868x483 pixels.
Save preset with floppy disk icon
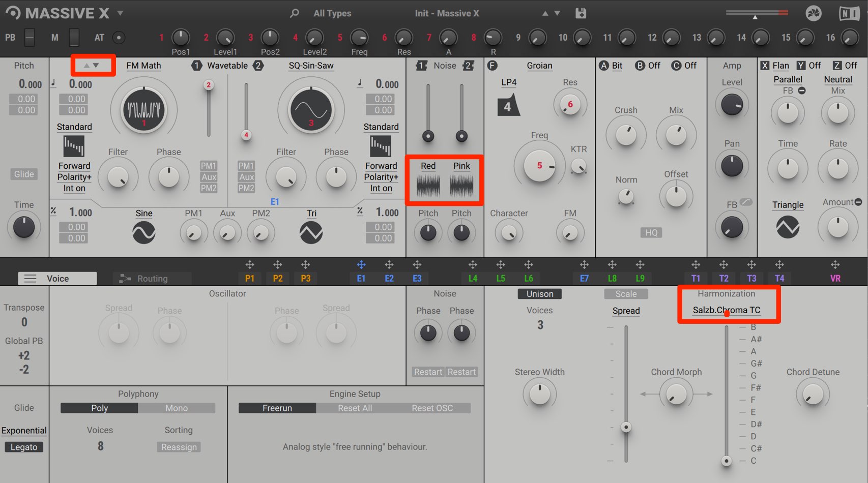(x=581, y=13)
